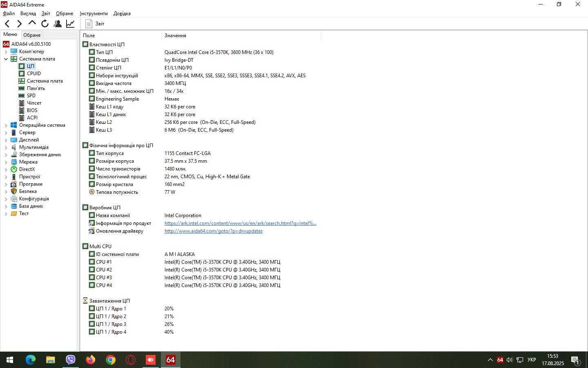Select the Системна плата child item icon
This screenshot has height=368, width=588.
click(x=22, y=81)
